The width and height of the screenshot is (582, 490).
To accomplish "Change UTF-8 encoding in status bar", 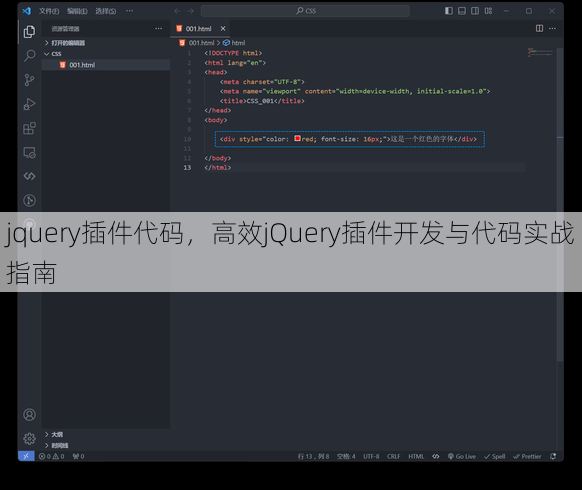I will 371,456.
